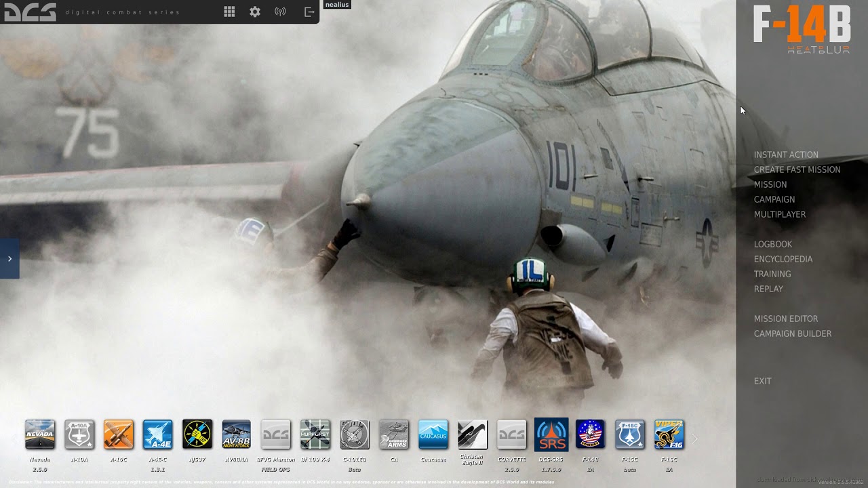Open the Encyclopedia
Image resolution: width=868 pixels, height=488 pixels.
click(x=783, y=259)
